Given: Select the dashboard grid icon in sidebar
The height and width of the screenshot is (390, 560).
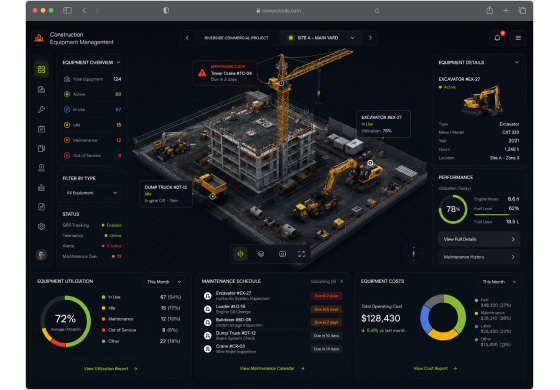Looking at the screenshot, I should pyautogui.click(x=41, y=69).
